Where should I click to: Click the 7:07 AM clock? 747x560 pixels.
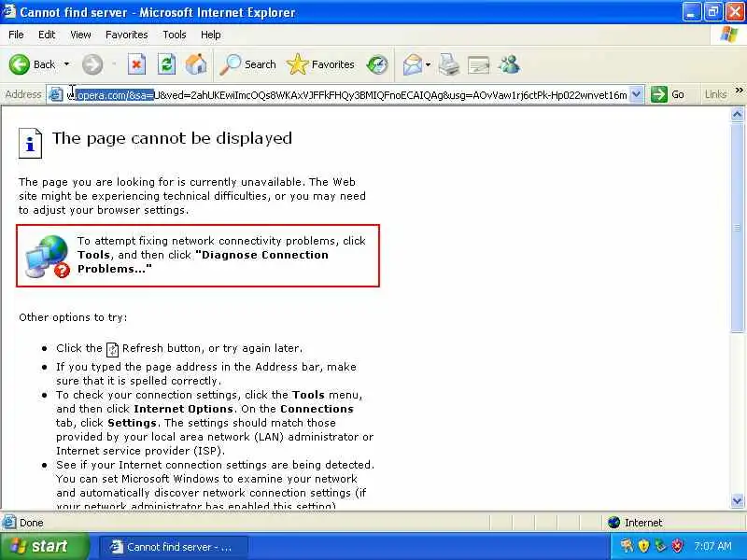point(712,546)
